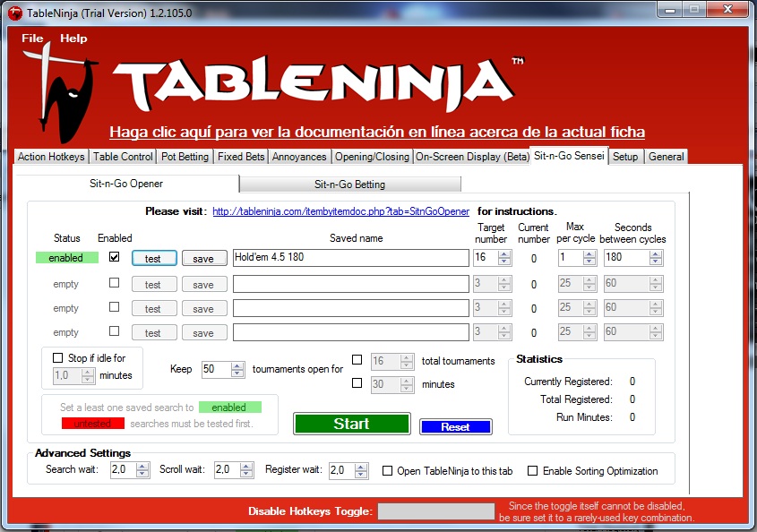The image size is (757, 532).
Task: Check the minutes limit checkbox
Action: pos(357,382)
